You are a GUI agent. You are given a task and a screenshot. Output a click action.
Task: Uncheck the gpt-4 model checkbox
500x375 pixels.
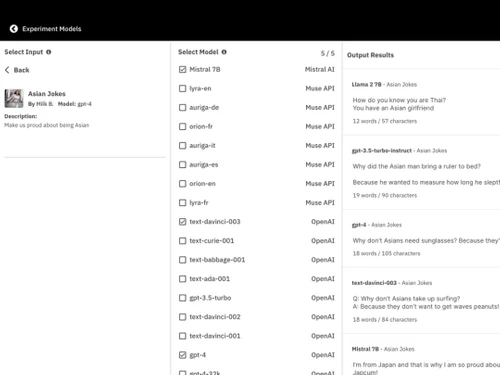click(183, 355)
